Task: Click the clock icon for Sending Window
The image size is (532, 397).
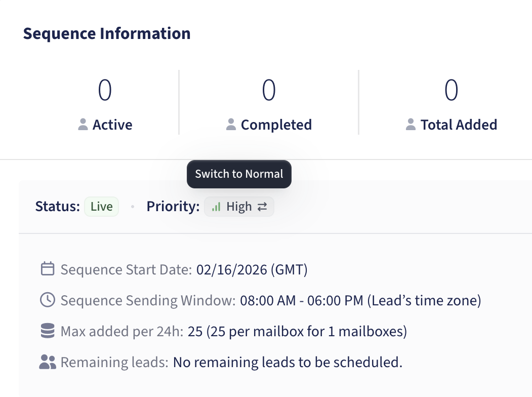Action: coord(47,300)
